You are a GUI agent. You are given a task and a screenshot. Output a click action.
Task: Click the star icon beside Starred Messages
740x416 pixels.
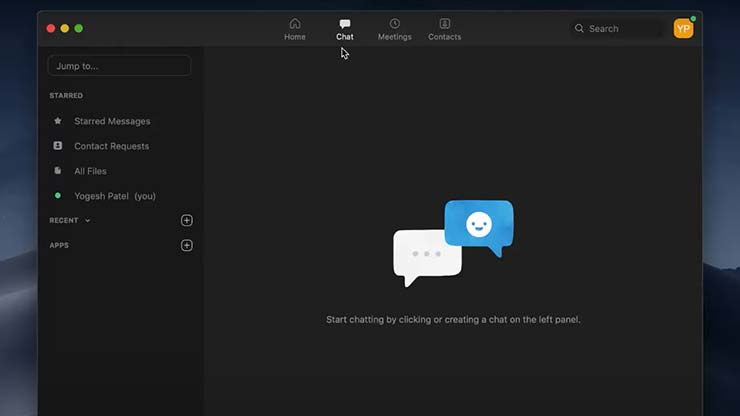58,121
